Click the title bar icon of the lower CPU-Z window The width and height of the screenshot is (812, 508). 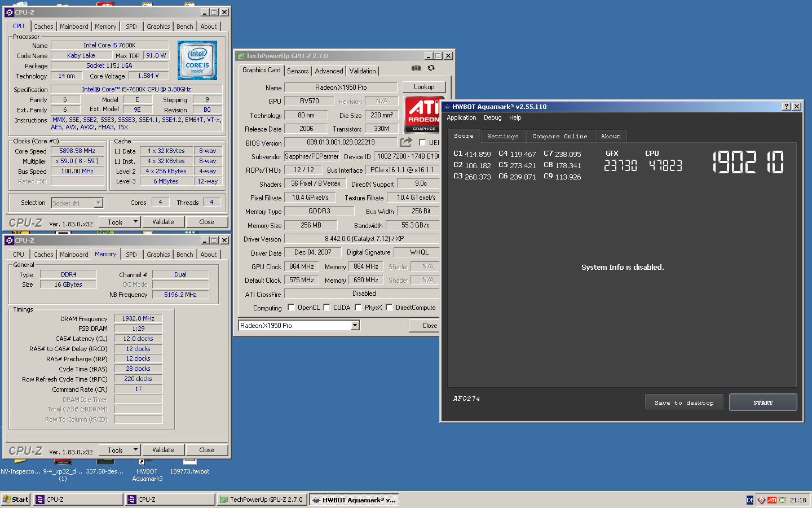[10, 240]
